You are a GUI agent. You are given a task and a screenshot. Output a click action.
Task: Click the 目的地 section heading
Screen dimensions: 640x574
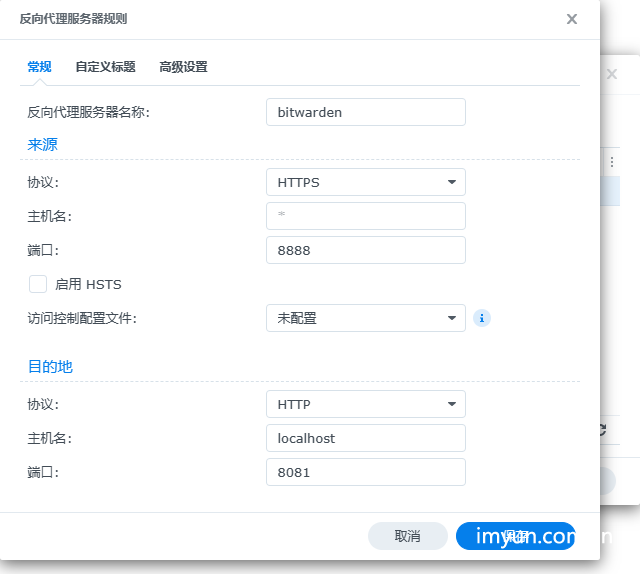click(x=50, y=367)
